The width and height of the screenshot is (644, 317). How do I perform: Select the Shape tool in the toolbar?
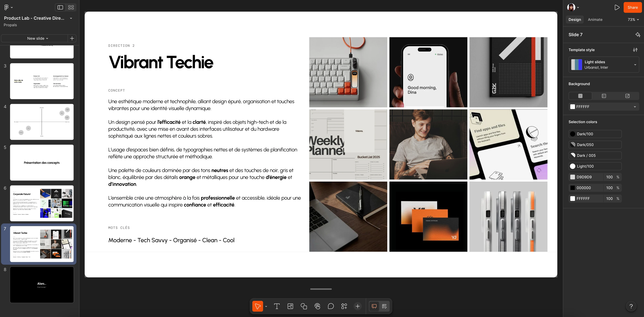[x=304, y=306]
